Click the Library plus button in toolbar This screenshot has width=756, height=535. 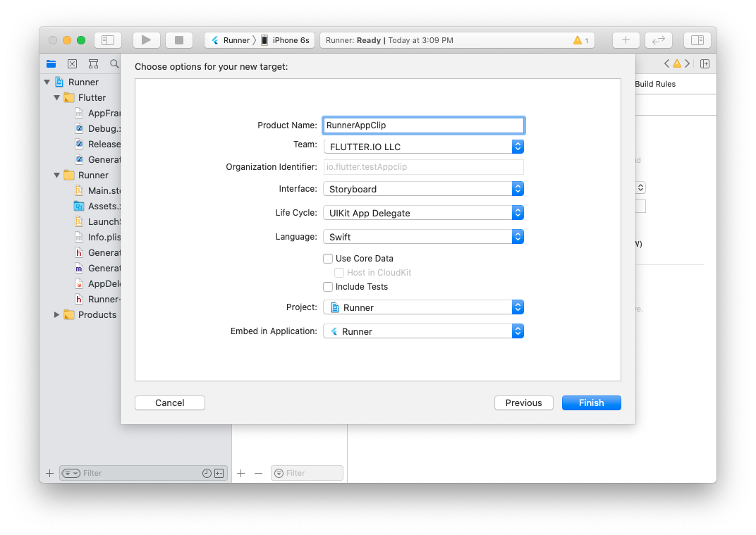(626, 40)
